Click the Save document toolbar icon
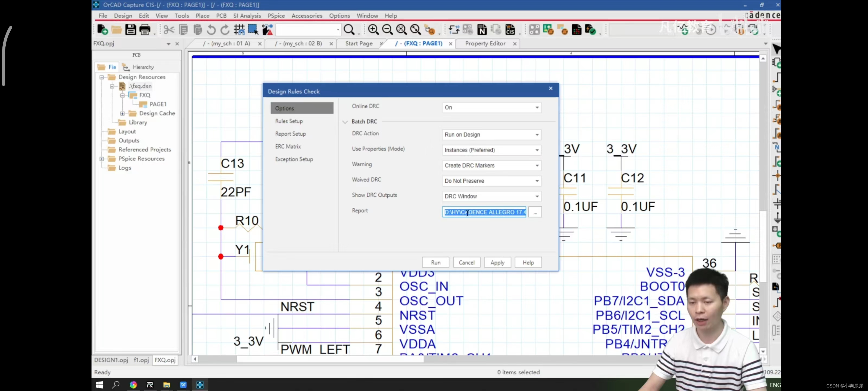The width and height of the screenshot is (868, 391). tap(130, 30)
